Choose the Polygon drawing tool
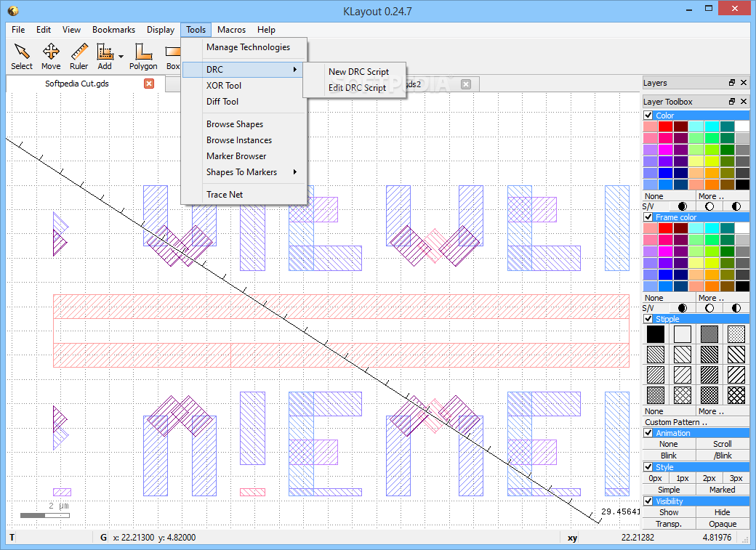Viewport: 756px width, 550px height. pyautogui.click(x=143, y=56)
